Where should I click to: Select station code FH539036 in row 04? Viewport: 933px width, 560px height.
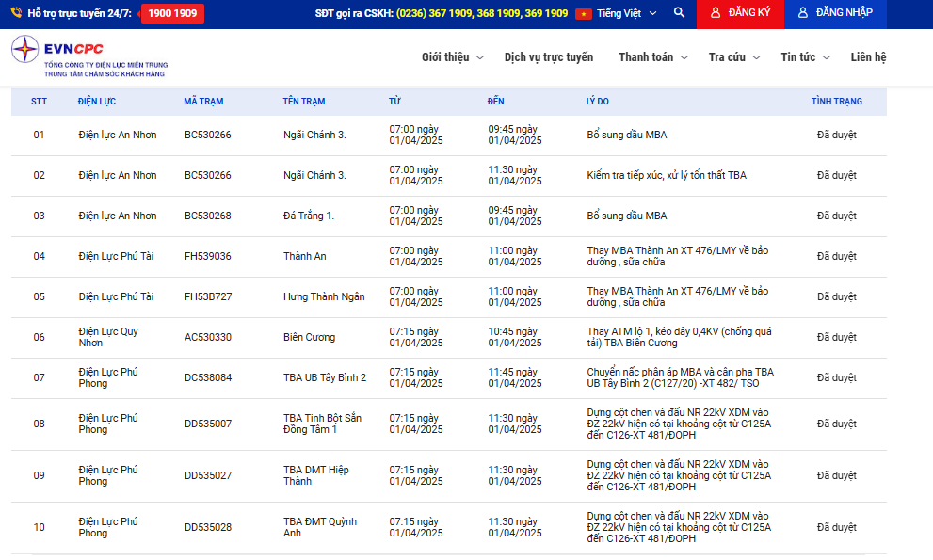coord(207,256)
